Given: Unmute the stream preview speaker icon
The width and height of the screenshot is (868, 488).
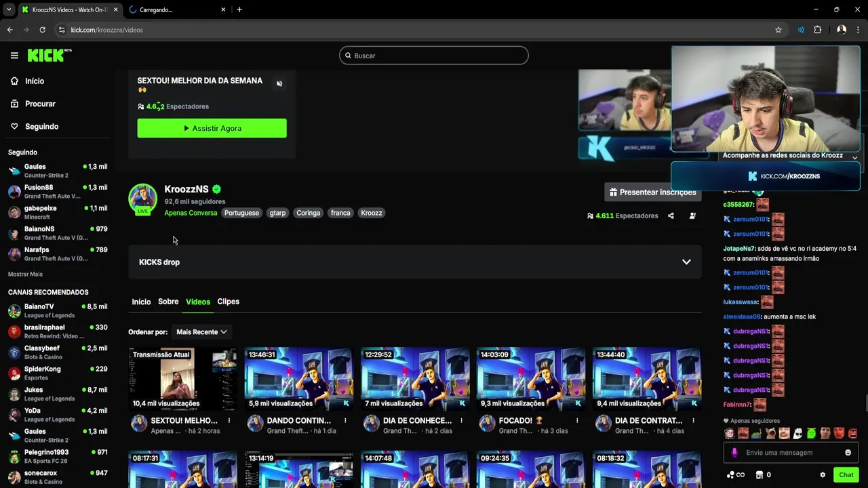Looking at the screenshot, I should (x=279, y=83).
